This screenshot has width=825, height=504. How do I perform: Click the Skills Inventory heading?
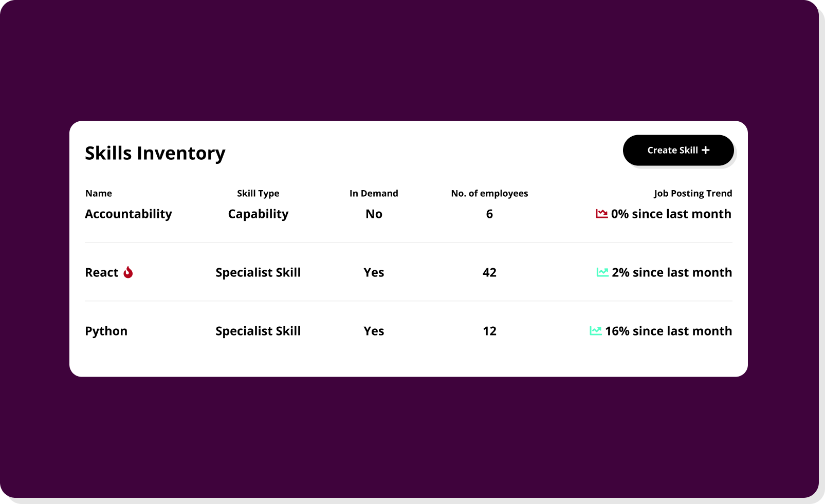[155, 153]
